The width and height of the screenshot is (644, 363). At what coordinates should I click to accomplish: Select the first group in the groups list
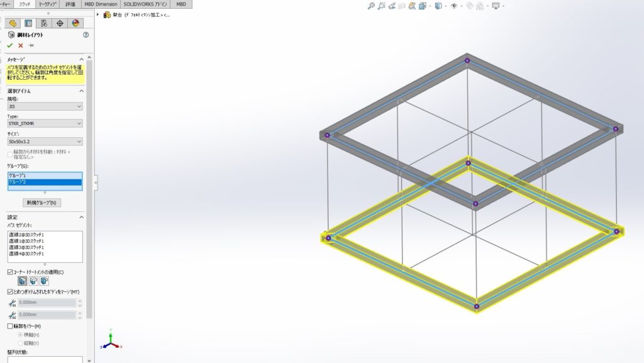45,176
